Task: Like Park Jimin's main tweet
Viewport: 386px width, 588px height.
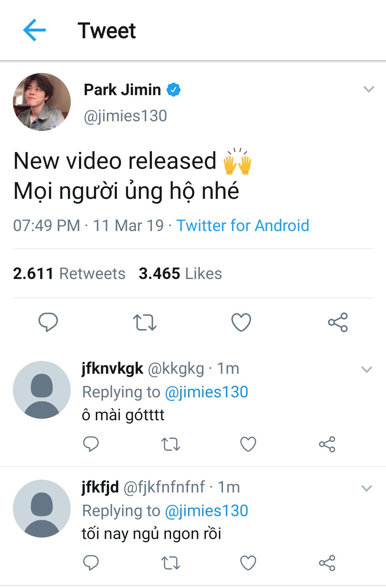Action: 241,322
